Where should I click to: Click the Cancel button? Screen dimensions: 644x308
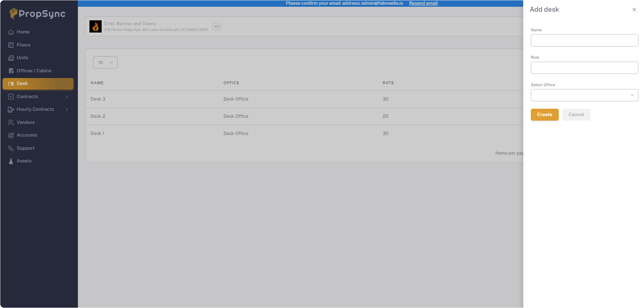576,115
